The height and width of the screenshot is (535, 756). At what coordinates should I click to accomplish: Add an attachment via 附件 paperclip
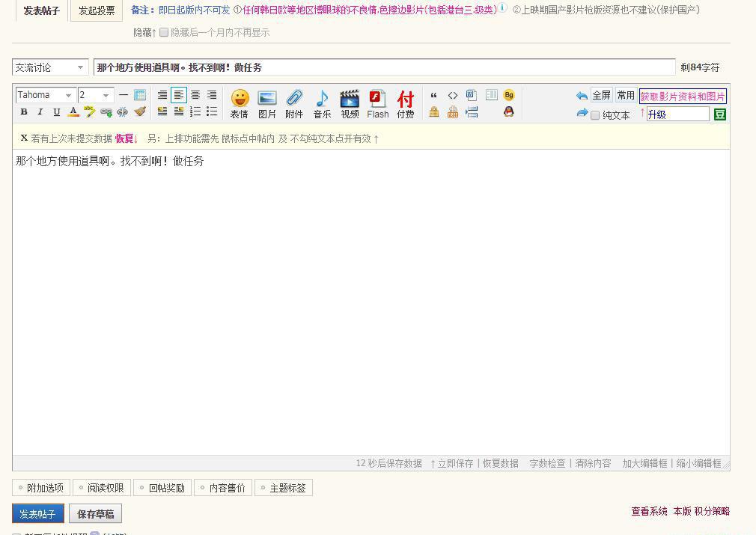[x=295, y=103]
